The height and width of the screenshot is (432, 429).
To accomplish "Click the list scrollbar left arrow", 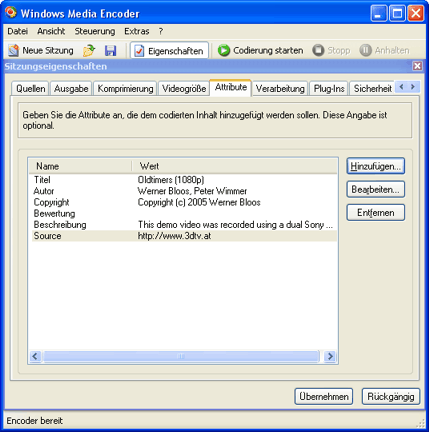I will pos(35,356).
